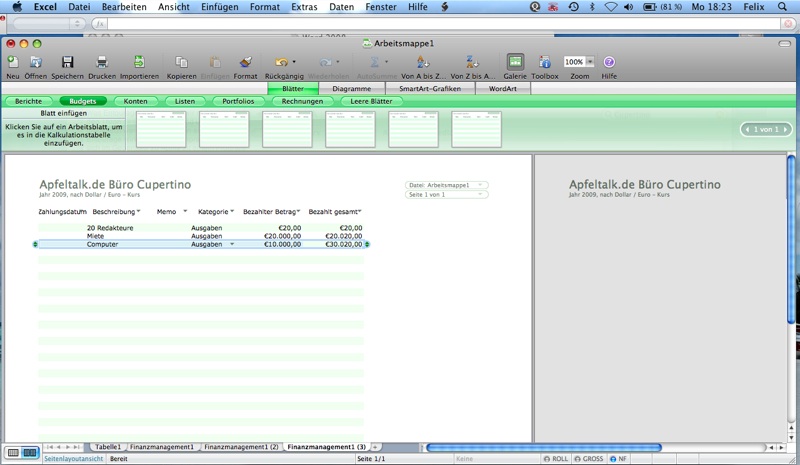Screen dimensions: 800x465
Task: Open the Daten menu
Action: tap(341, 7)
